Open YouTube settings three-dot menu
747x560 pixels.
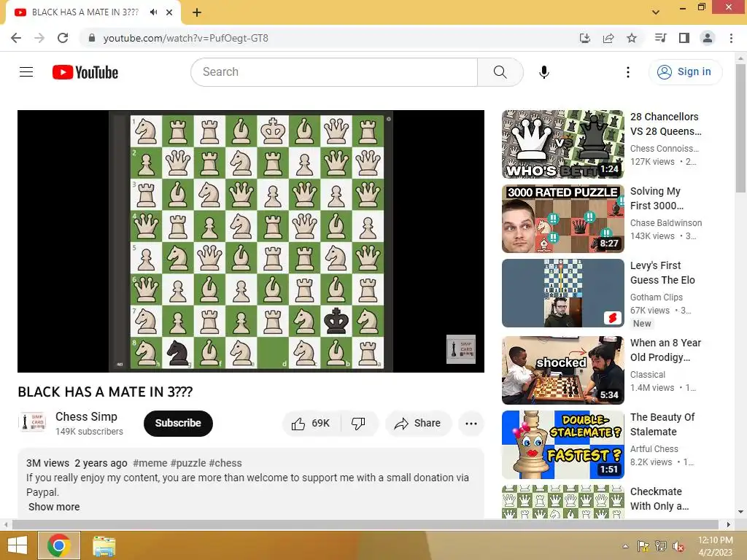628,72
